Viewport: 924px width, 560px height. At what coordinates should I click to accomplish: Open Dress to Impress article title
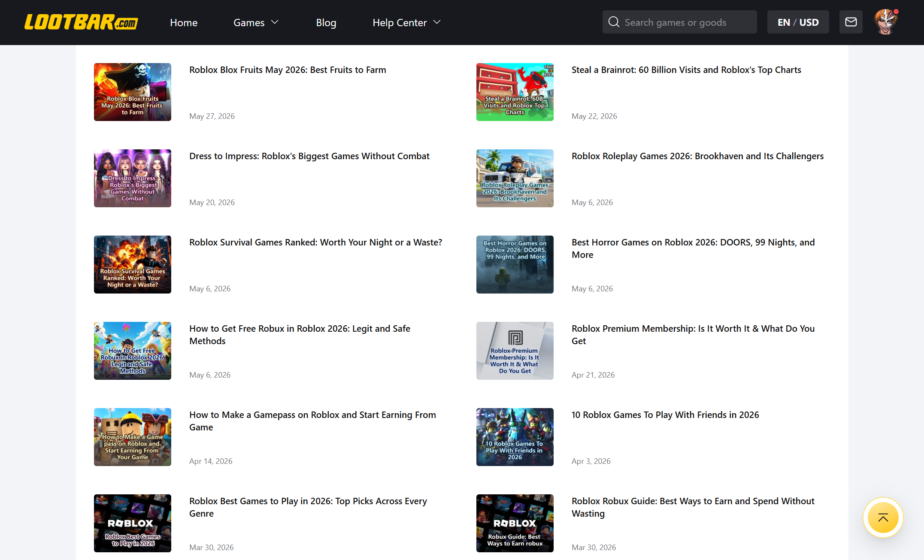(309, 156)
